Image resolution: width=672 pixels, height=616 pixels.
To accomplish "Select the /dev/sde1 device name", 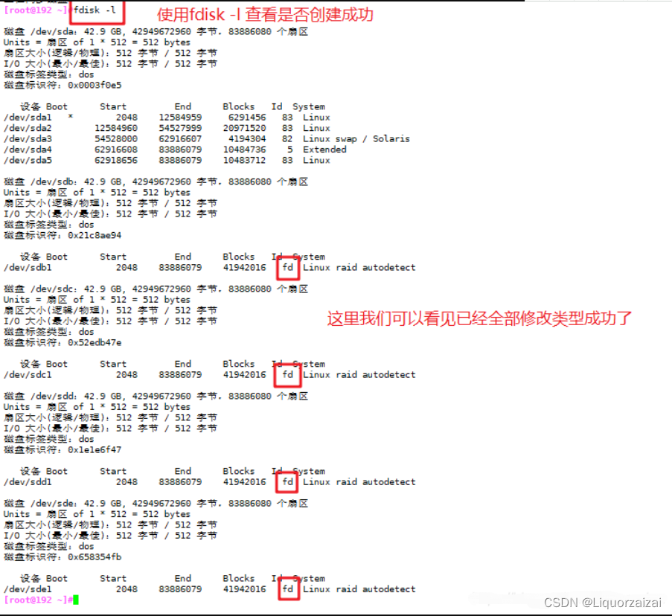I will point(28,589).
